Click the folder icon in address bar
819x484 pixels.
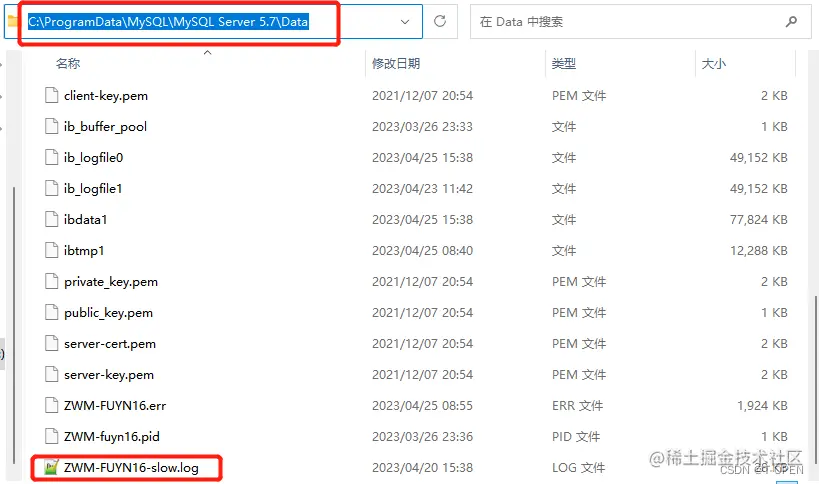(14, 21)
